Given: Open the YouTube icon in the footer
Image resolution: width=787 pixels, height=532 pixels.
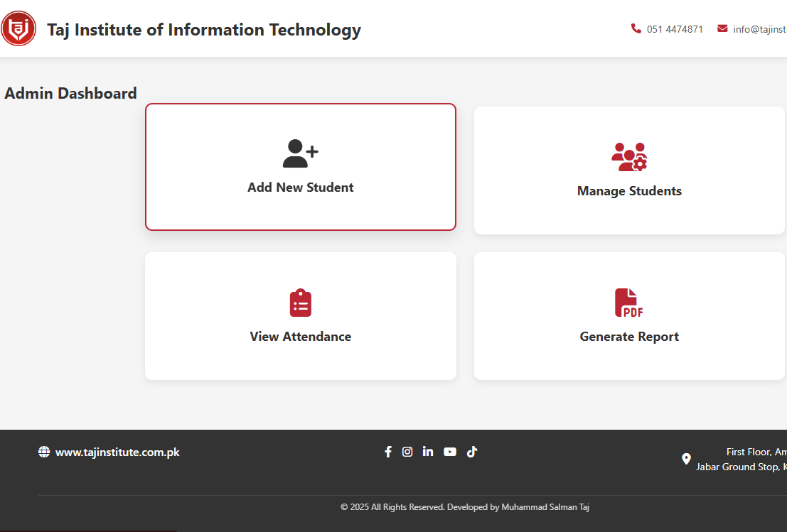Looking at the screenshot, I should point(450,452).
